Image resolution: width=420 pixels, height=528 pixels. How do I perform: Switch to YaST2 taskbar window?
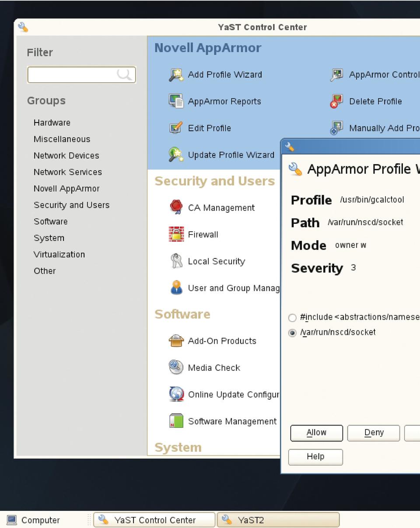(278, 520)
